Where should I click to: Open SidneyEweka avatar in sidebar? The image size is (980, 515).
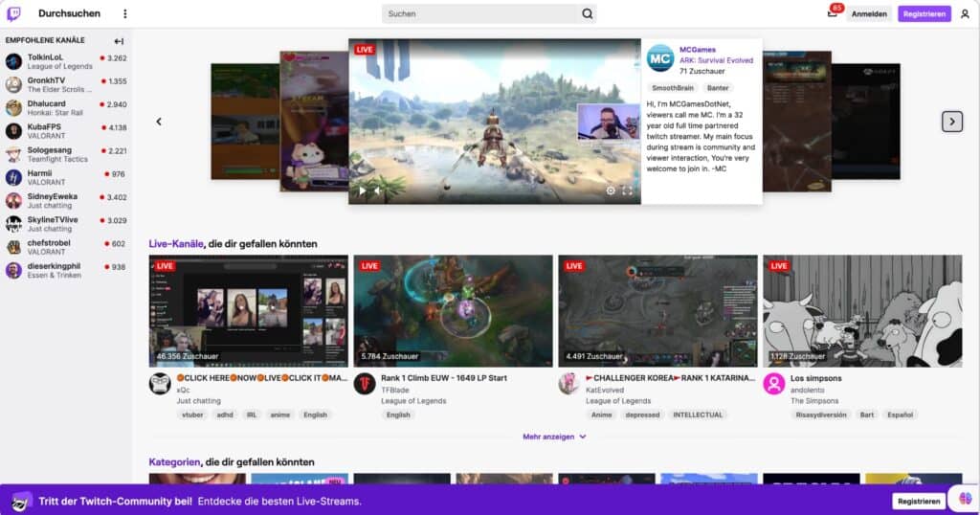[x=13, y=201]
